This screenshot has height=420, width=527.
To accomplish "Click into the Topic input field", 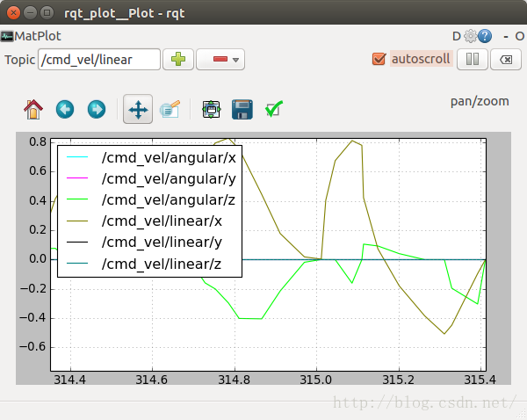I will point(99,60).
